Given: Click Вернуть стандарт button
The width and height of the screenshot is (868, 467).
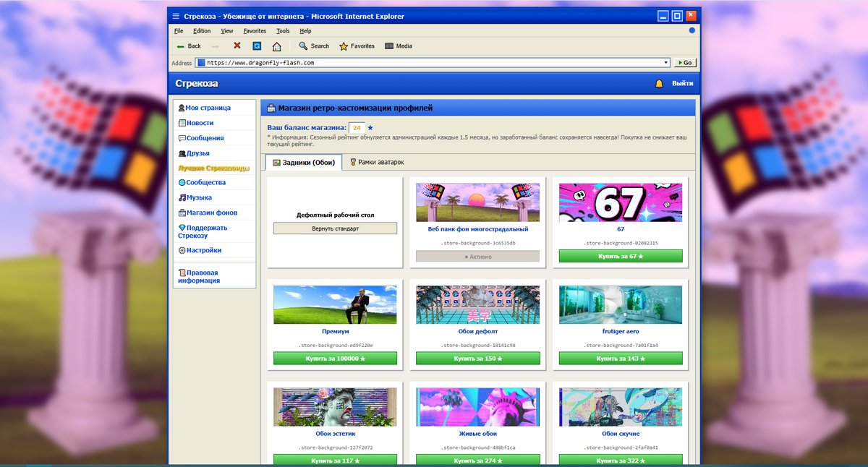Looking at the screenshot, I should (335, 228).
